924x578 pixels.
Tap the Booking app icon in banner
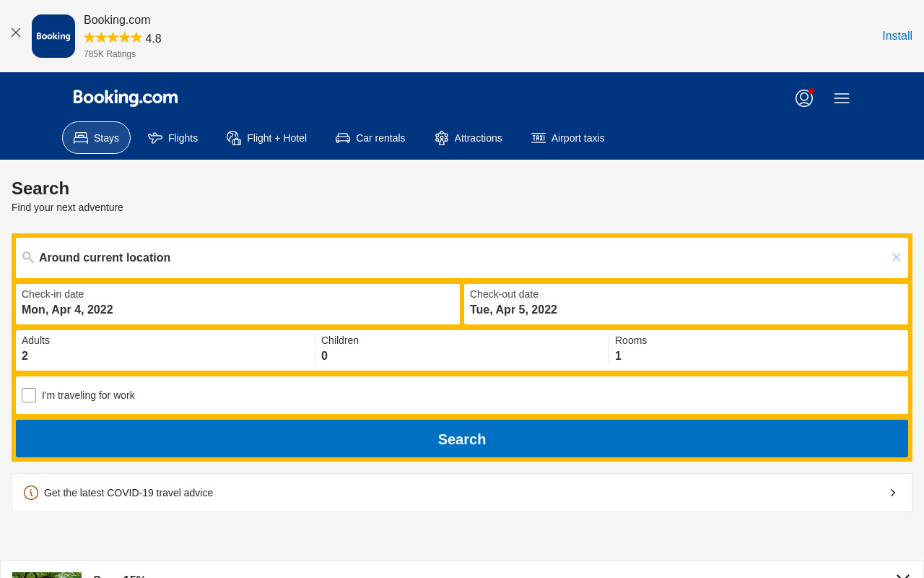(53, 36)
